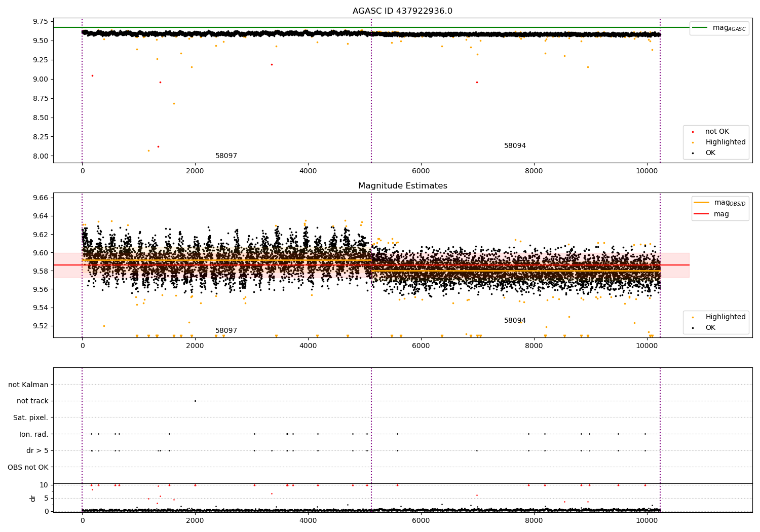Click the 9.60 tick in the Magnitude Estimates plot
Image resolution: width=760 pixels, height=532 pixels.
pos(41,253)
